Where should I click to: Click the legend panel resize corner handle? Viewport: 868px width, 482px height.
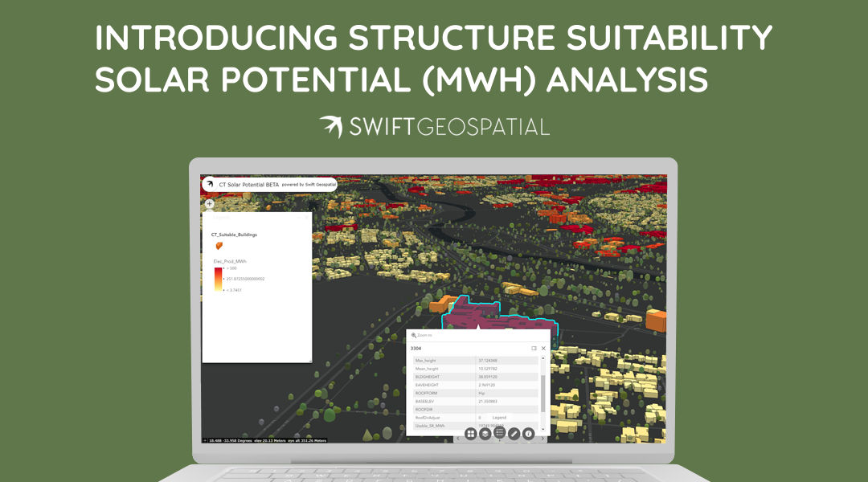pos(310,361)
